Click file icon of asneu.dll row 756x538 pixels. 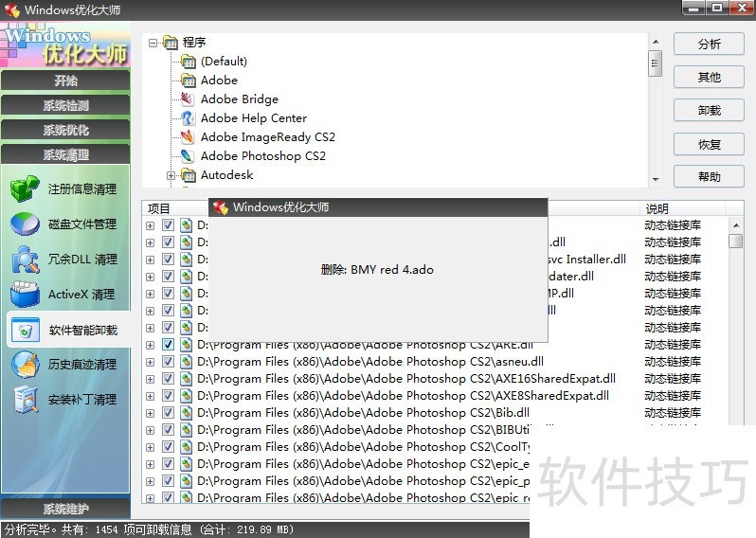pyautogui.click(x=186, y=362)
